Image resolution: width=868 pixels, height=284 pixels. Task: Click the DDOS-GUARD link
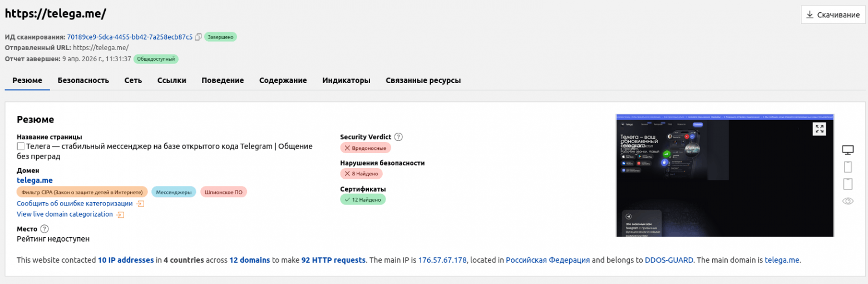[669, 260]
